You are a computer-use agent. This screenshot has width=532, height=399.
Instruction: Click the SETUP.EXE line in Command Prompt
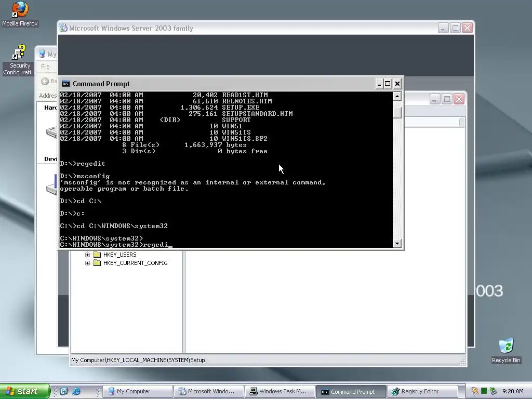[160, 108]
